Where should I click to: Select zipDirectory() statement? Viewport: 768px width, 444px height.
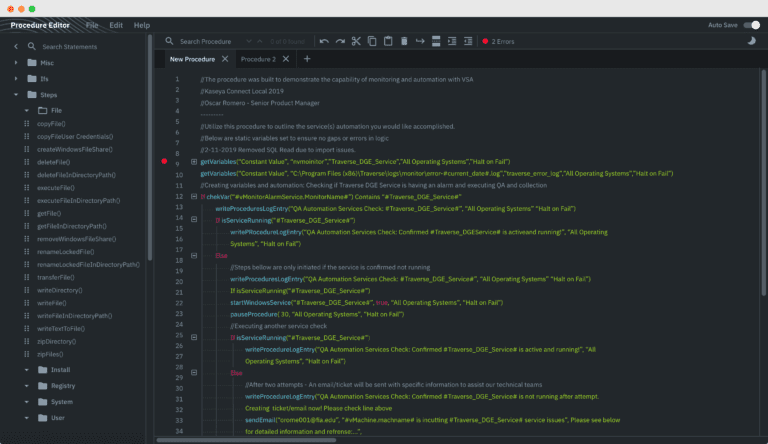56,341
